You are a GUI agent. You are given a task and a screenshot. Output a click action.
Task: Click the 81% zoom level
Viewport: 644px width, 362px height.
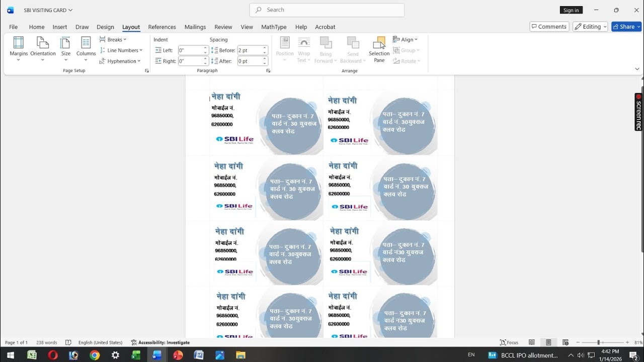click(637, 342)
